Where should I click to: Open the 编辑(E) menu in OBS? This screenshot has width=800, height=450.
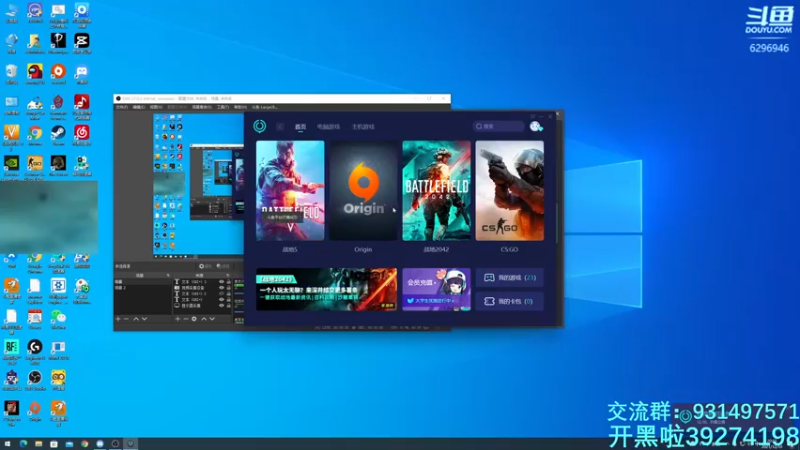139,107
